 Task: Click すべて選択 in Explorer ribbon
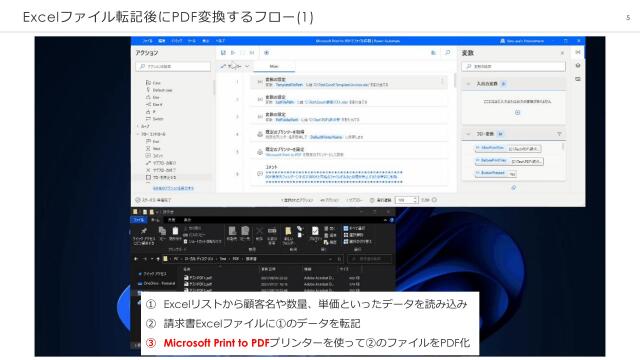click(354, 228)
